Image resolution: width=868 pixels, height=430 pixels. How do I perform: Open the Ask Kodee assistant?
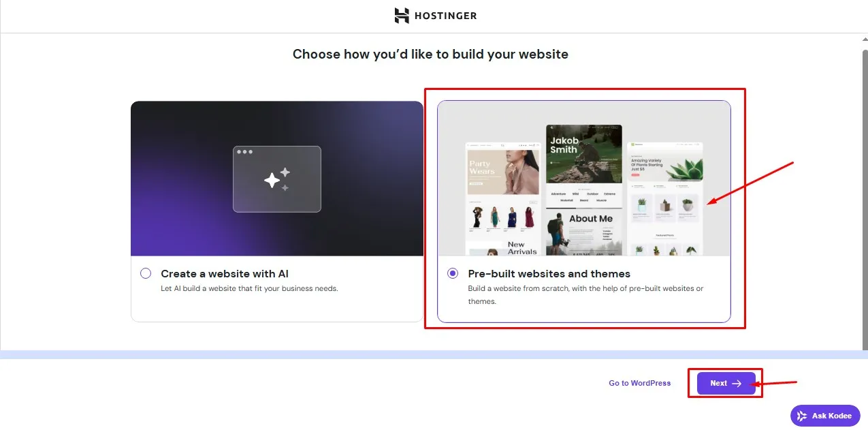pos(825,415)
